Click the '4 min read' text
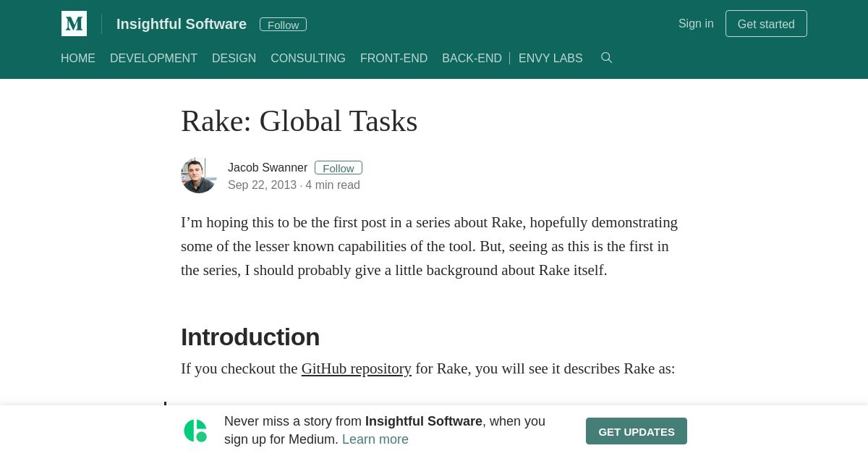 (333, 185)
